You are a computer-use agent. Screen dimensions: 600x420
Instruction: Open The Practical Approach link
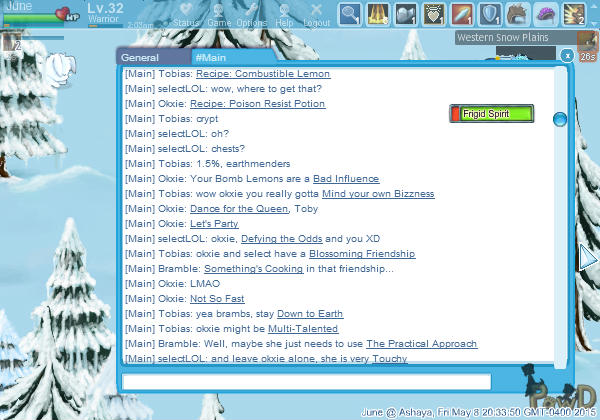422,343
